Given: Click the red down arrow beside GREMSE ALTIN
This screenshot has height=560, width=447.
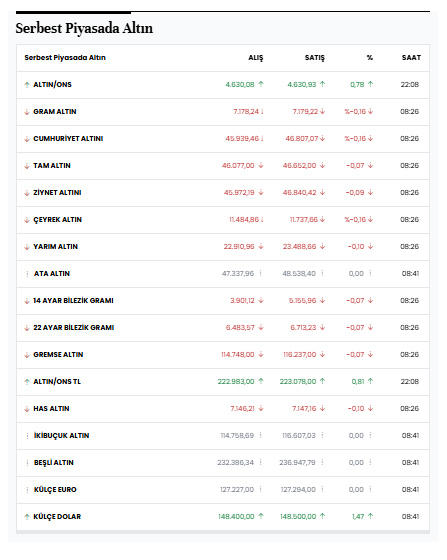Looking at the screenshot, I should (27, 355).
